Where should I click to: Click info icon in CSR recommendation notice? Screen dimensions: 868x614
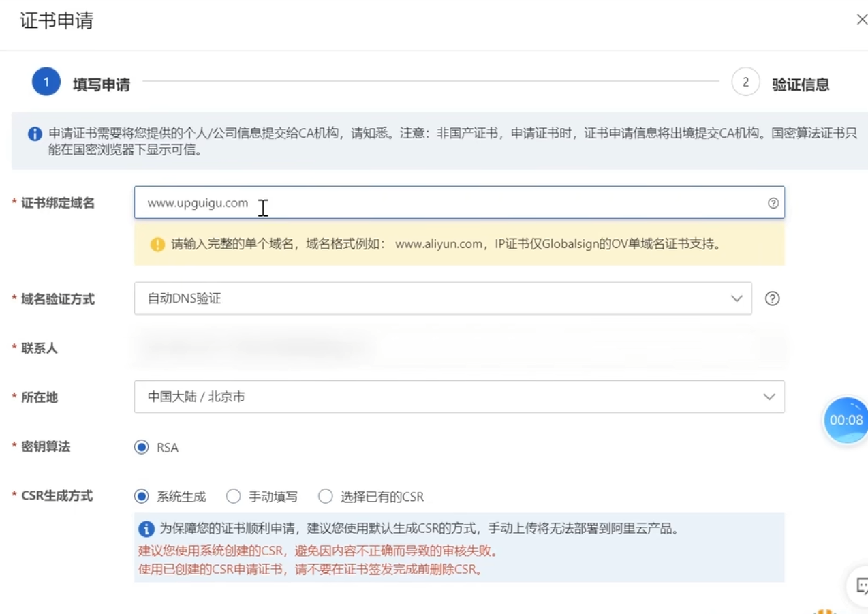click(x=146, y=529)
